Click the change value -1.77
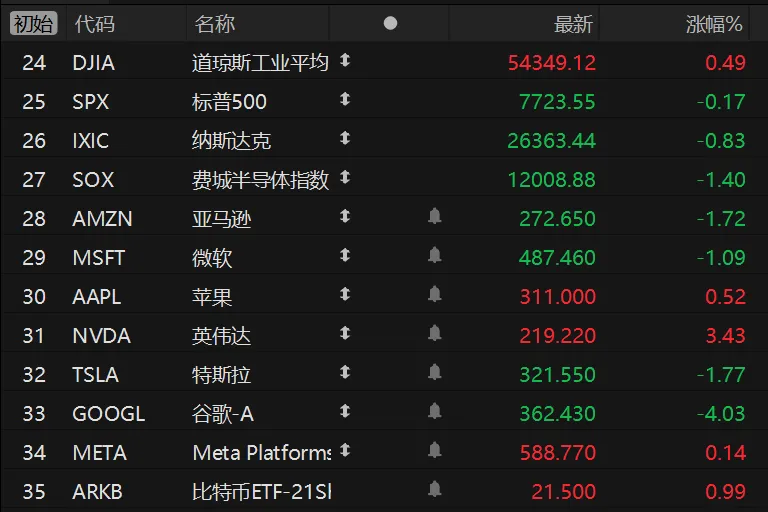This screenshot has height=512, width=768. pyautogui.click(x=721, y=375)
